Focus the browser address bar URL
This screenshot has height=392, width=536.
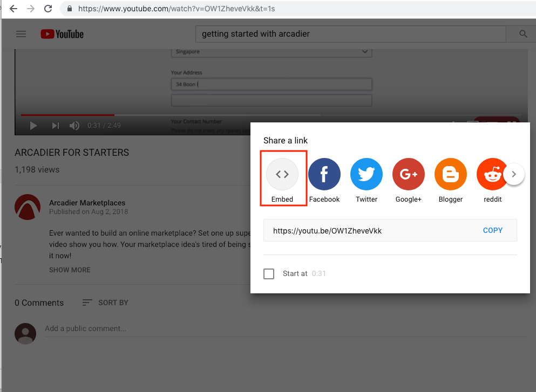pos(177,9)
